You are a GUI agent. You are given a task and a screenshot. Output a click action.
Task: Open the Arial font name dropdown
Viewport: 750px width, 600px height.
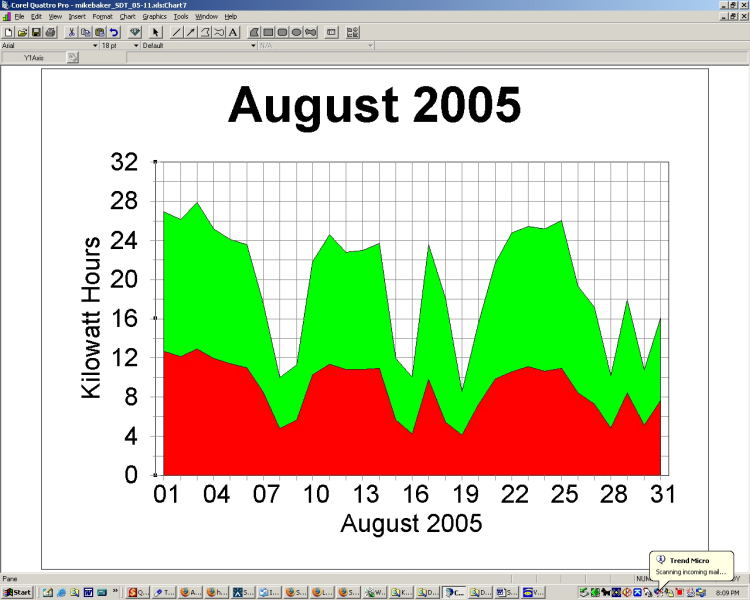click(95, 45)
